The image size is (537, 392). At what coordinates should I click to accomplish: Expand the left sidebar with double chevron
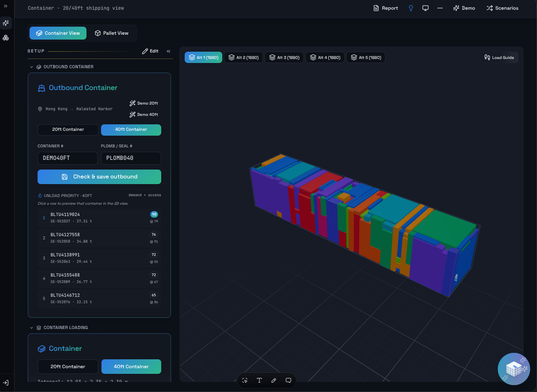(x=6, y=6)
